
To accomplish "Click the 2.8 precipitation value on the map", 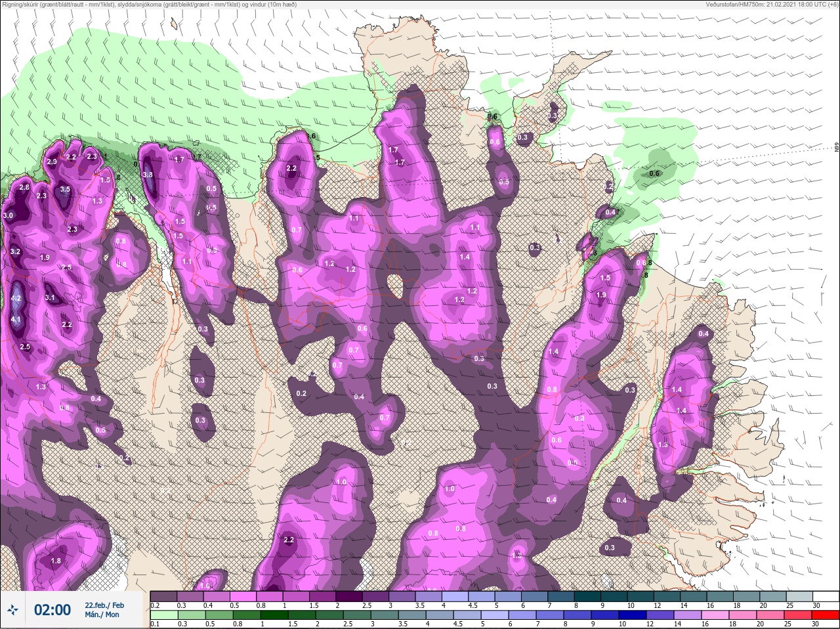I will (24, 188).
